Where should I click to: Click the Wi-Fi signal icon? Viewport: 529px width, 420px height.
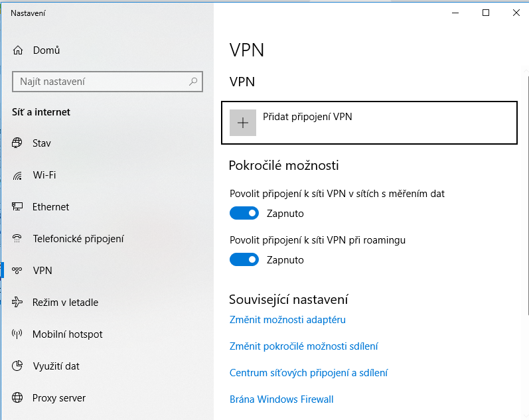pyautogui.click(x=18, y=175)
